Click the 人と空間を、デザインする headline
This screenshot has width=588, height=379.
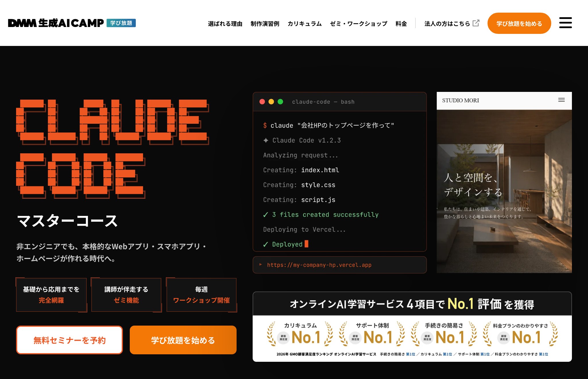tap(473, 185)
